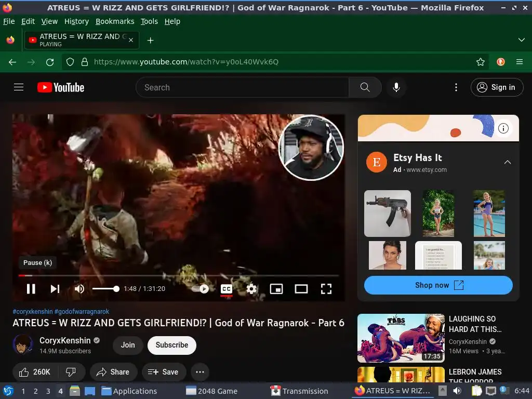Image resolution: width=532 pixels, height=399 pixels.
Task: Open www.etsy.com ad link
Action: 427,170
